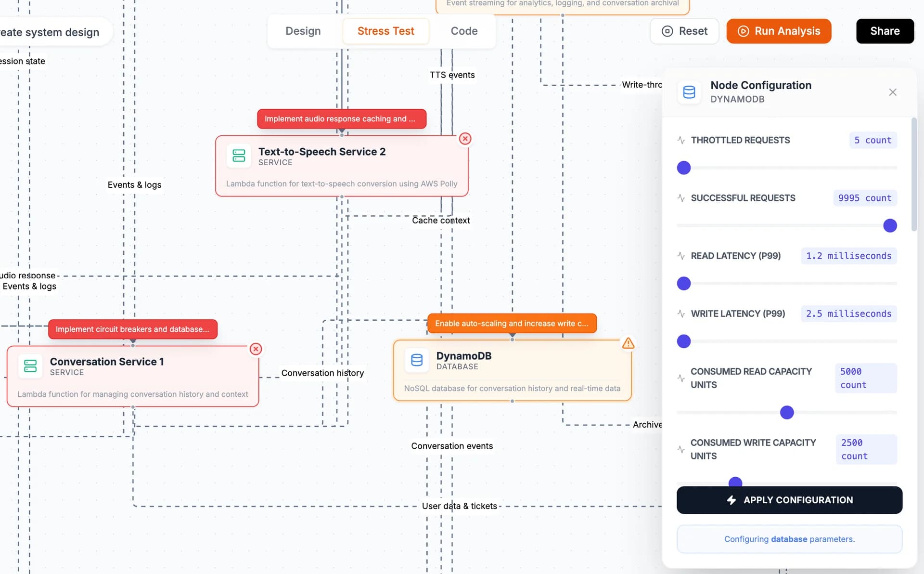This screenshot has height=574, width=924.
Task: Click waveform icon beside Write Latency metric
Action: pos(680,313)
